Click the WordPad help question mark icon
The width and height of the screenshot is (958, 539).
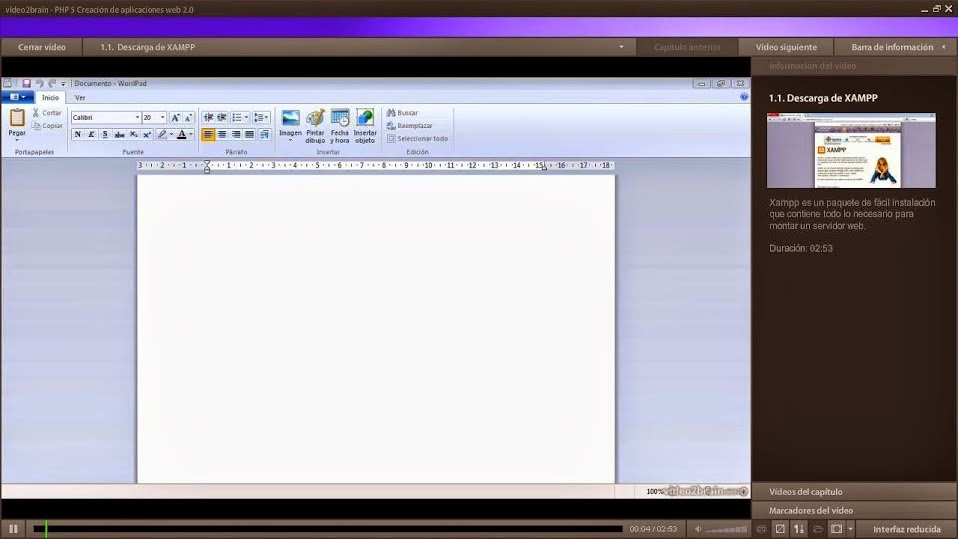click(744, 97)
